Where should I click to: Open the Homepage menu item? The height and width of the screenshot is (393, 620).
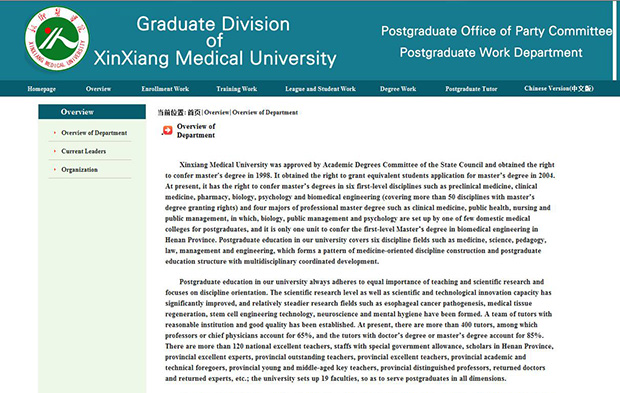(x=42, y=89)
